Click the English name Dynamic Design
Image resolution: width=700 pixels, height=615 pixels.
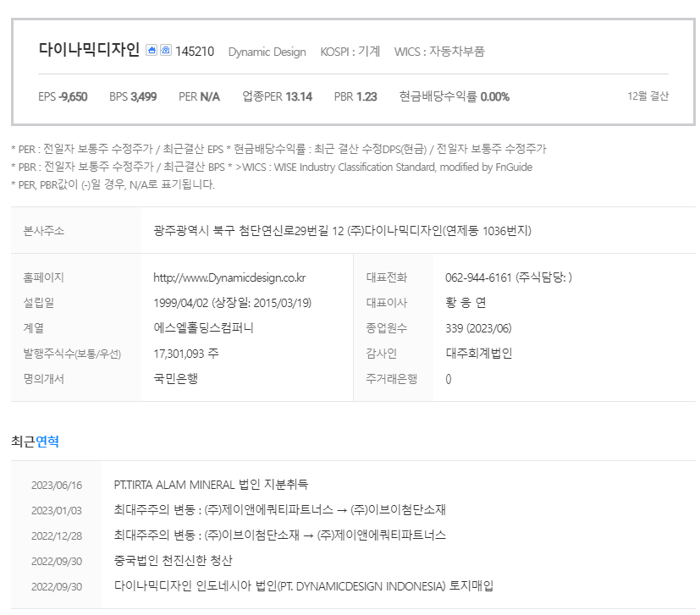[267, 52]
